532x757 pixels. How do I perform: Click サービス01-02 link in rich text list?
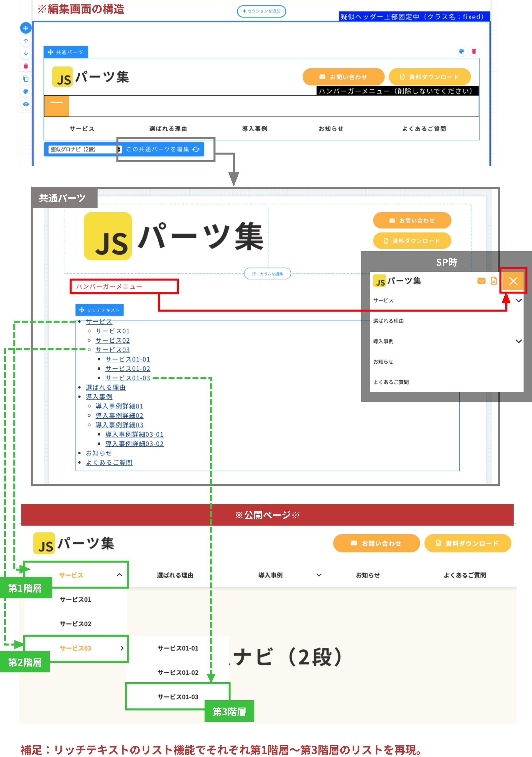click(128, 369)
